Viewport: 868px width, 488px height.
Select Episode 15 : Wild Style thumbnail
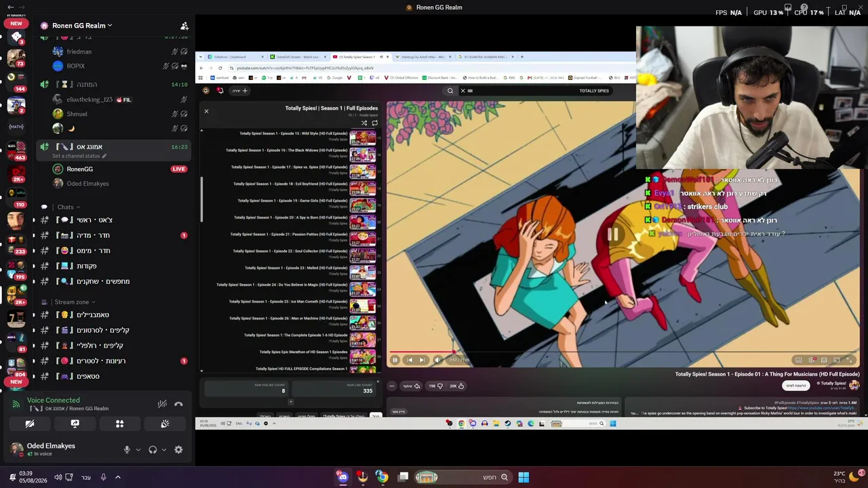[363, 138]
